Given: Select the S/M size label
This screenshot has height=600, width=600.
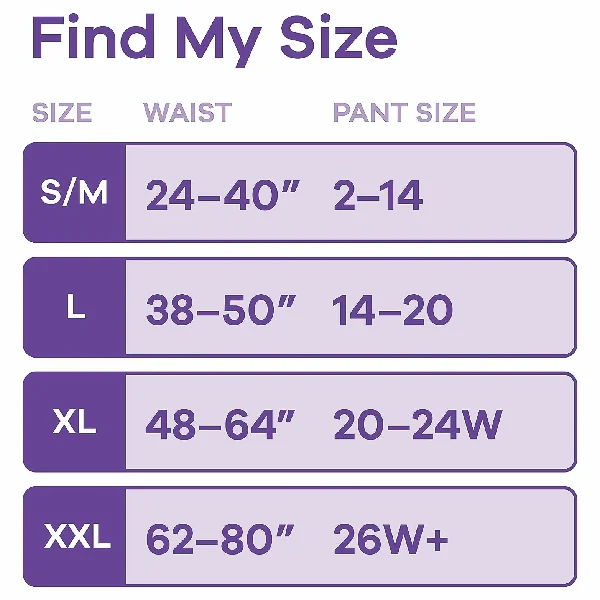Looking at the screenshot, I should pos(75,193).
